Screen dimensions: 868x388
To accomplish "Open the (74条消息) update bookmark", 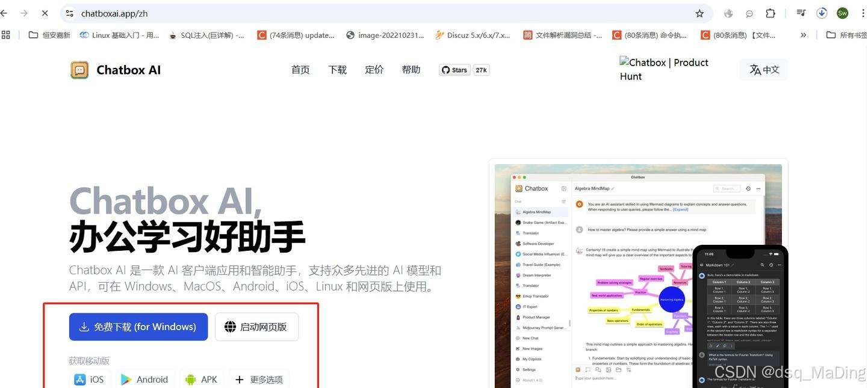I will tap(296, 35).
